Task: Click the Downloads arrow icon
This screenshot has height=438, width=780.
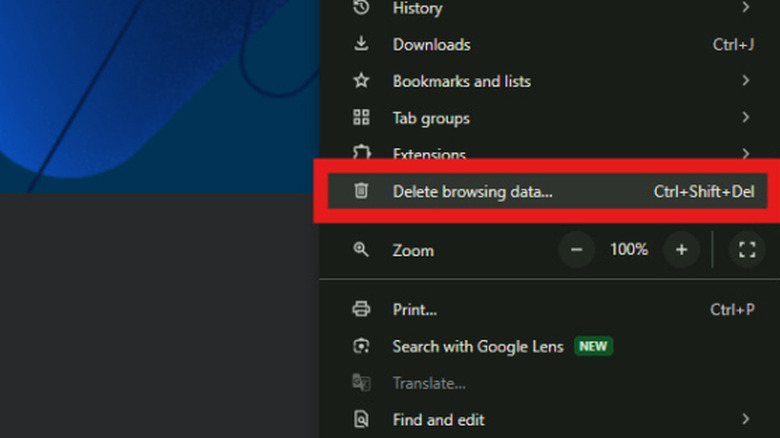Action: 361,45
